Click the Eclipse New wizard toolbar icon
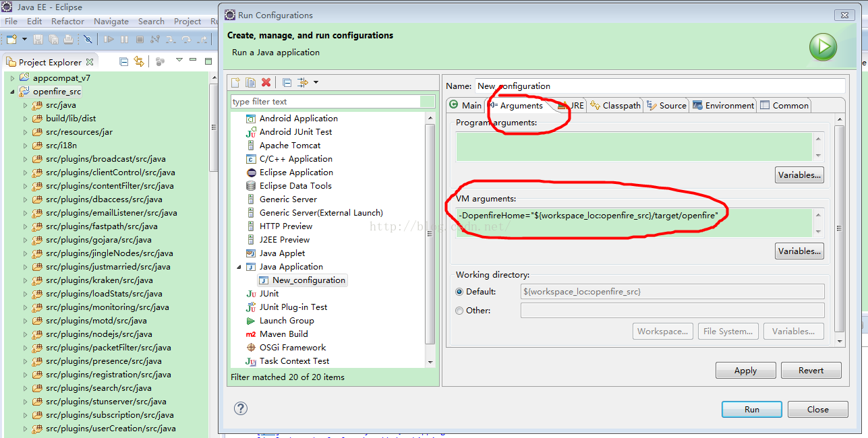The width and height of the screenshot is (868, 438). [x=11, y=40]
